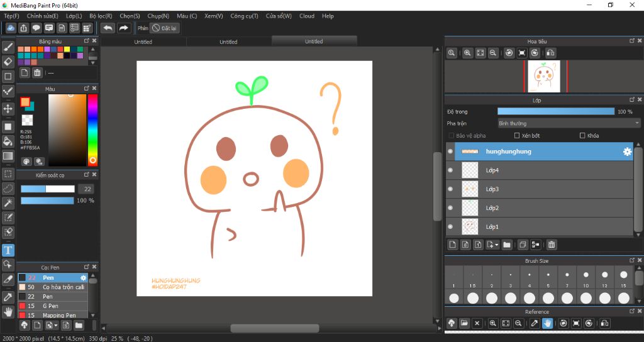644x342 pixels.
Task: Select the Hand tool in Reference panel
Action: pyautogui.click(x=547, y=323)
